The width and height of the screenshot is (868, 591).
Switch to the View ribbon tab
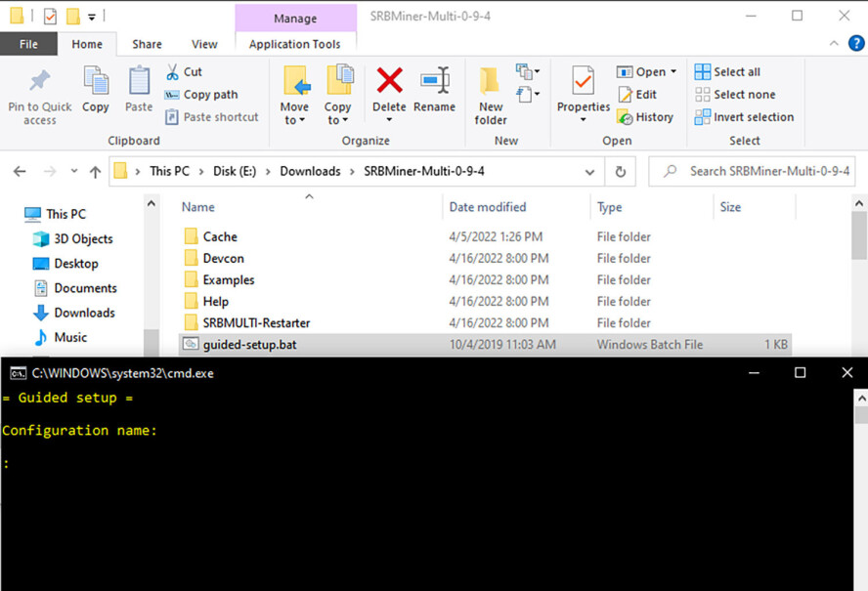[204, 44]
